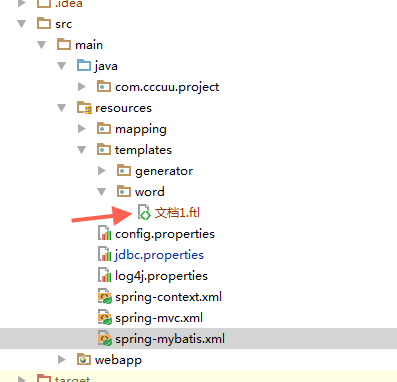Image resolution: width=397 pixels, height=382 pixels.
Task: Expand the generator folder arrow
Action: coord(102,171)
